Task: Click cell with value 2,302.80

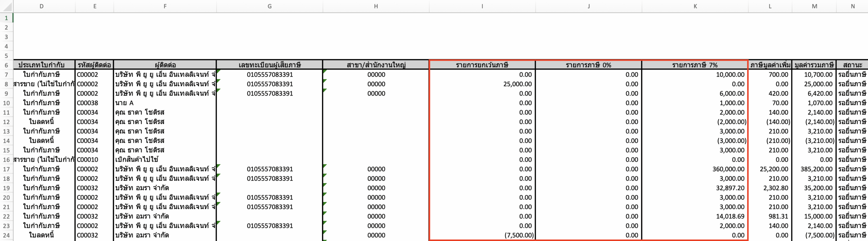Action: point(770,188)
